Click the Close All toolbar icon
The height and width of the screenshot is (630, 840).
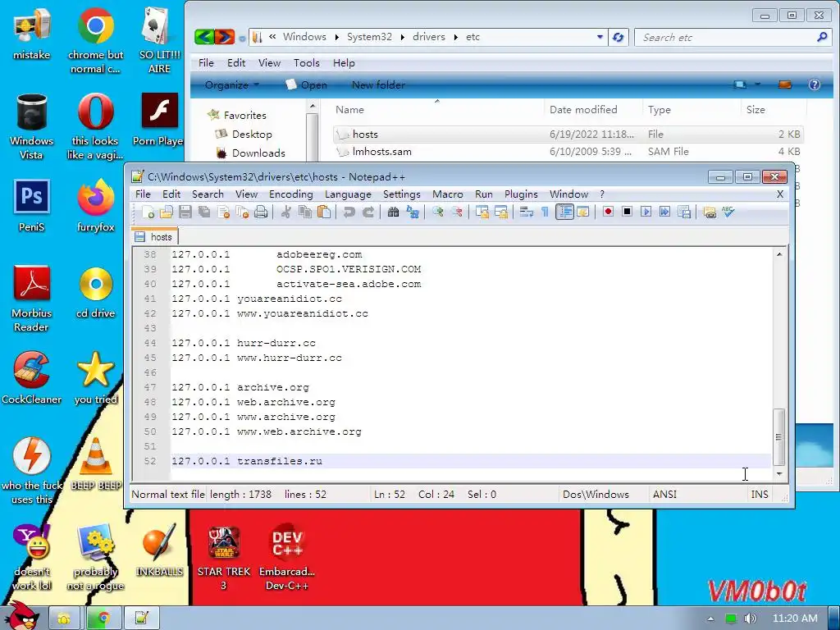coord(242,212)
